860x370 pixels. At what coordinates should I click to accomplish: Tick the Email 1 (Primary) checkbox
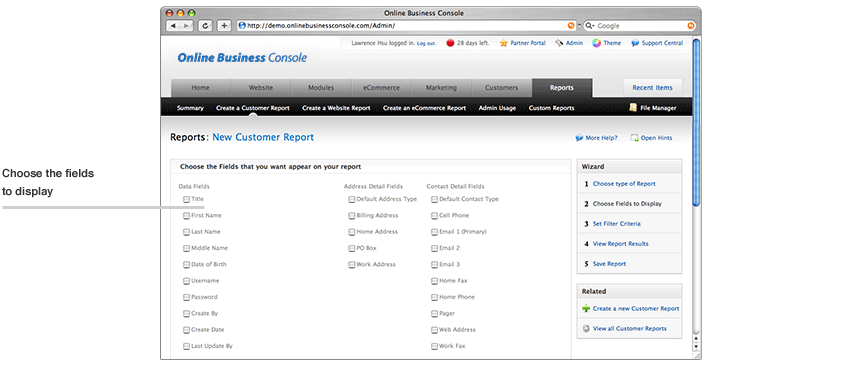click(x=434, y=232)
